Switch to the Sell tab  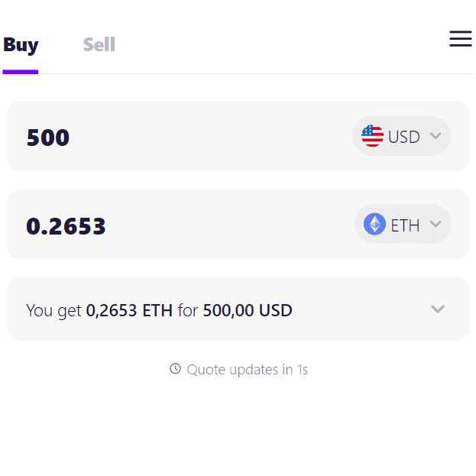point(99,45)
